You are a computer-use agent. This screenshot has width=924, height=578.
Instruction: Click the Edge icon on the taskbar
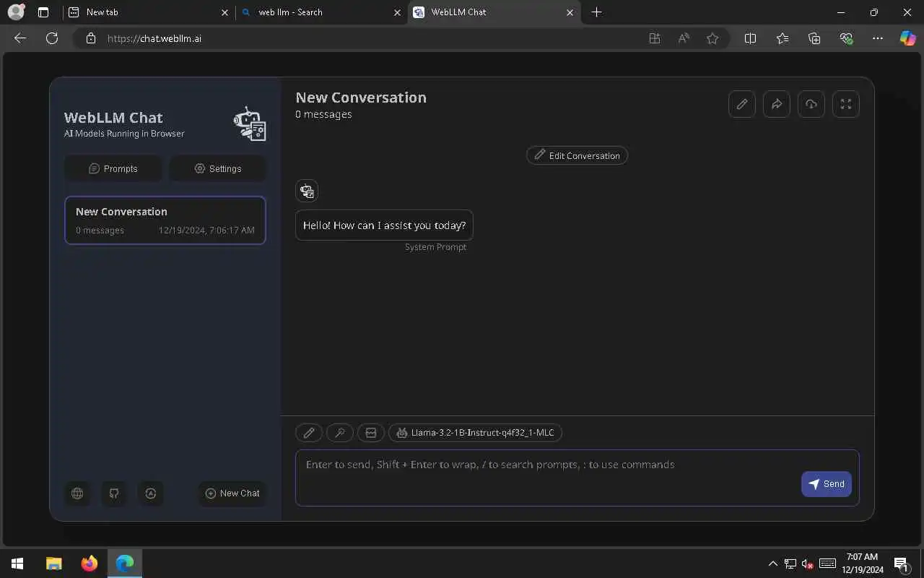pos(125,564)
